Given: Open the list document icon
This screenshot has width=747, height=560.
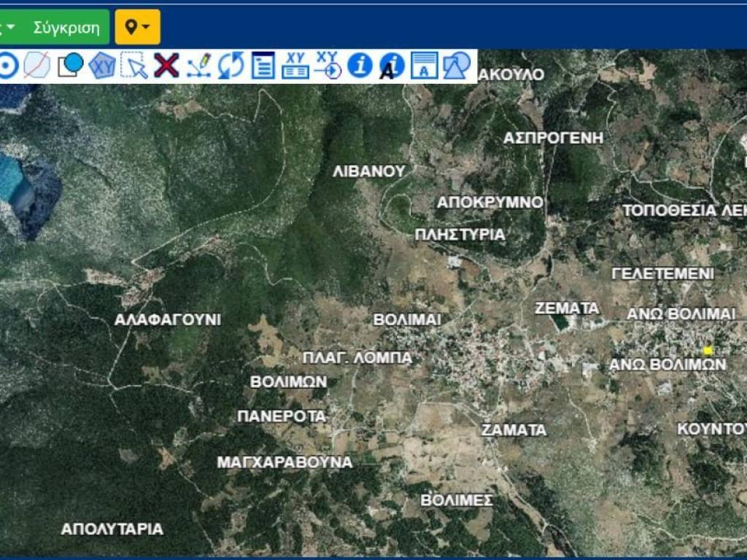Looking at the screenshot, I should coord(263,66).
